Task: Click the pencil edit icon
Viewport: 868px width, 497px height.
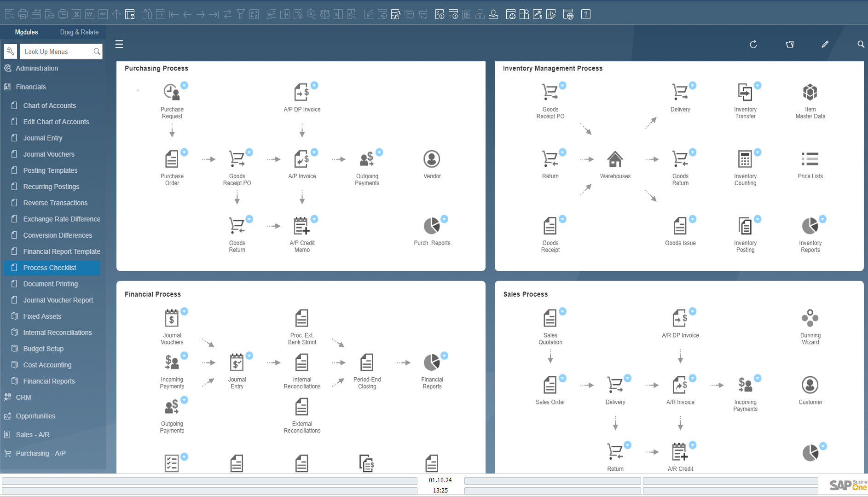Action: point(825,44)
